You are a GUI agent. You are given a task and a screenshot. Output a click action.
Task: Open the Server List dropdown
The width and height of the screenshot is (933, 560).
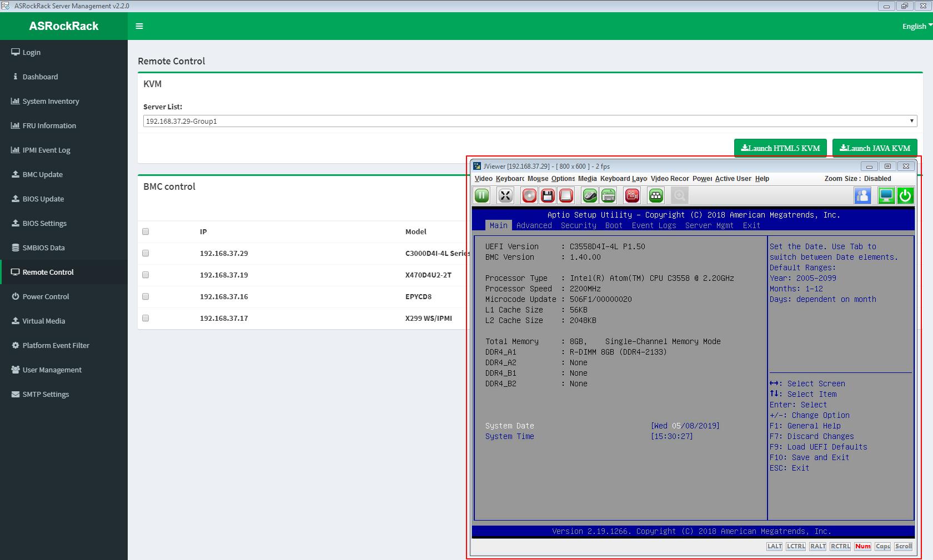pos(530,121)
